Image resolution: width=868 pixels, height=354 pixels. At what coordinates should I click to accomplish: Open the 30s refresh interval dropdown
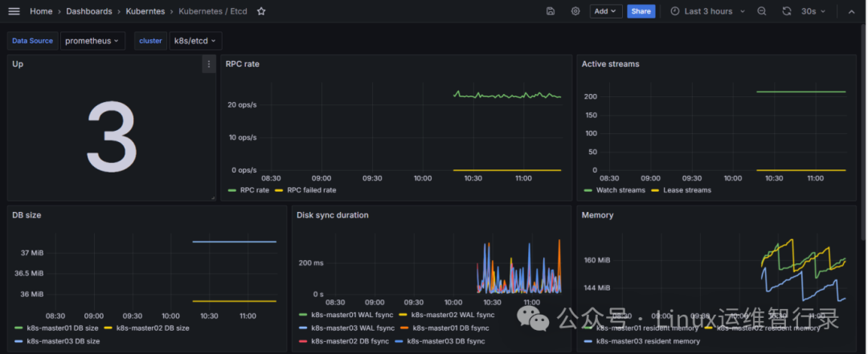tap(813, 11)
